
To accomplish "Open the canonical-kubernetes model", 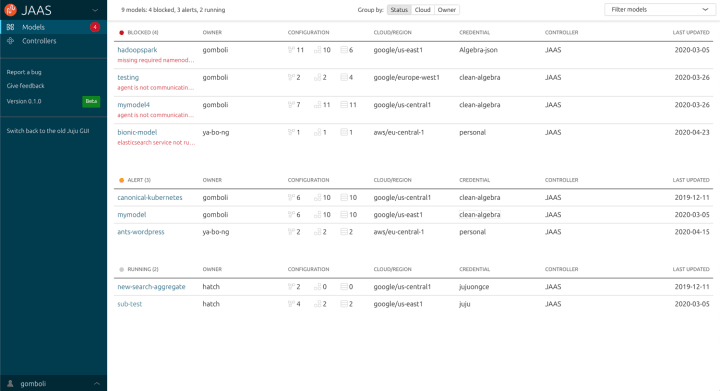I will tap(150, 197).
